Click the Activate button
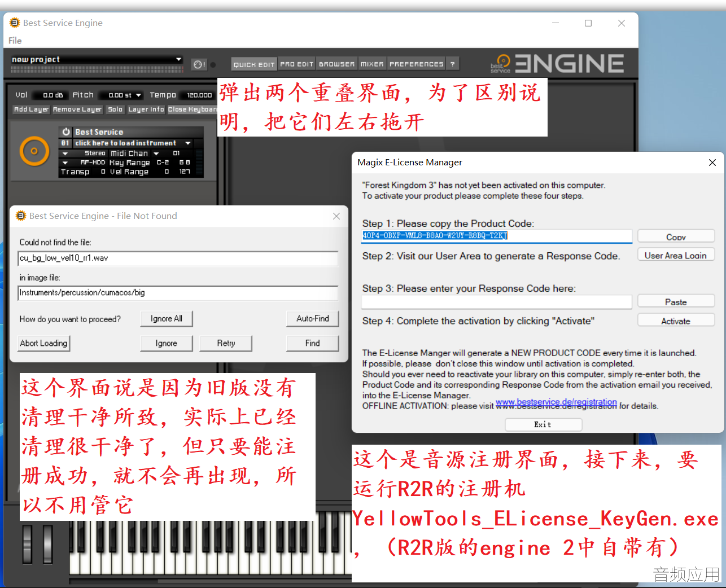 pyautogui.click(x=676, y=321)
